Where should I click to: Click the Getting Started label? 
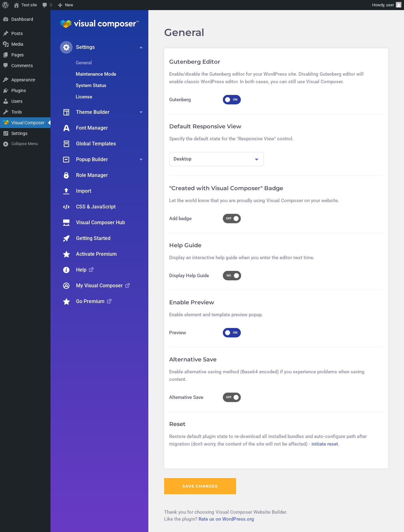[x=93, y=238]
